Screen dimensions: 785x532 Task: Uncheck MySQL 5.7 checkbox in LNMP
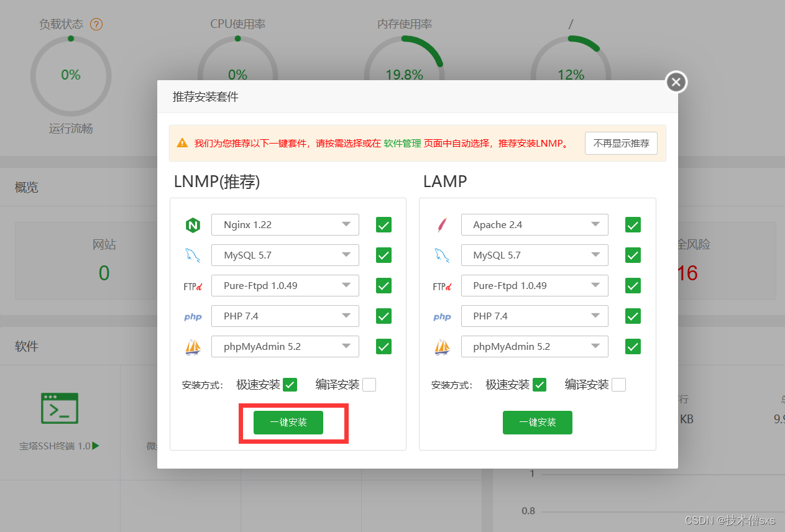(383, 255)
